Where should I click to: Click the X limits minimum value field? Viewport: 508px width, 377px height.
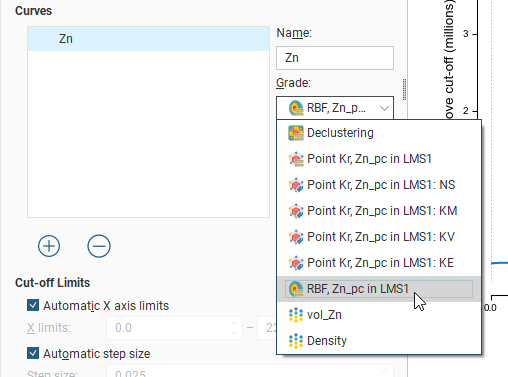point(174,328)
